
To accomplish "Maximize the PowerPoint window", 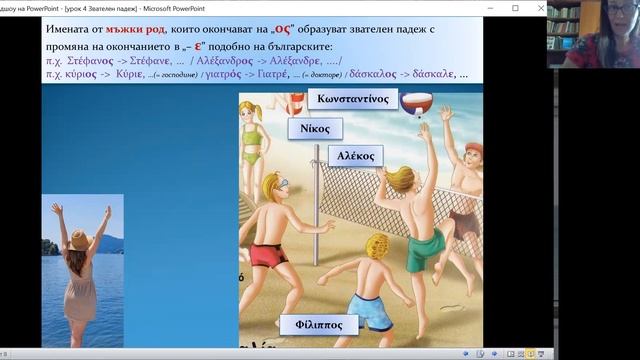I will click(516, 8).
